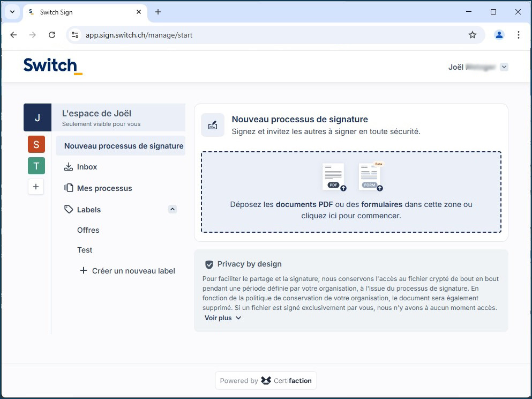The height and width of the screenshot is (399, 532).
Task: Collapse the Labels section chevron
Action: [x=173, y=210]
